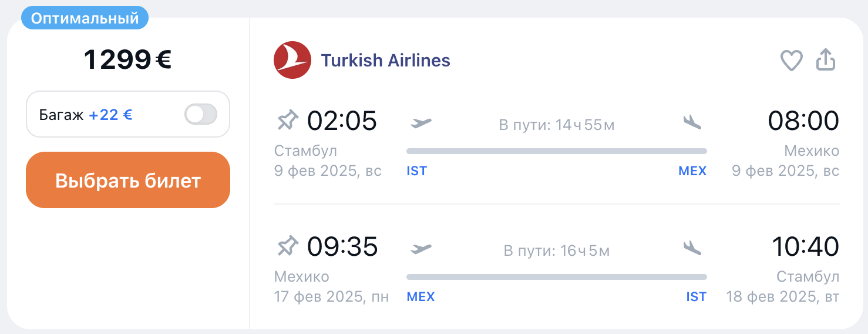Click the pin icon beside 09:35 departure
Screen dimensions: 868x334
pos(288,246)
